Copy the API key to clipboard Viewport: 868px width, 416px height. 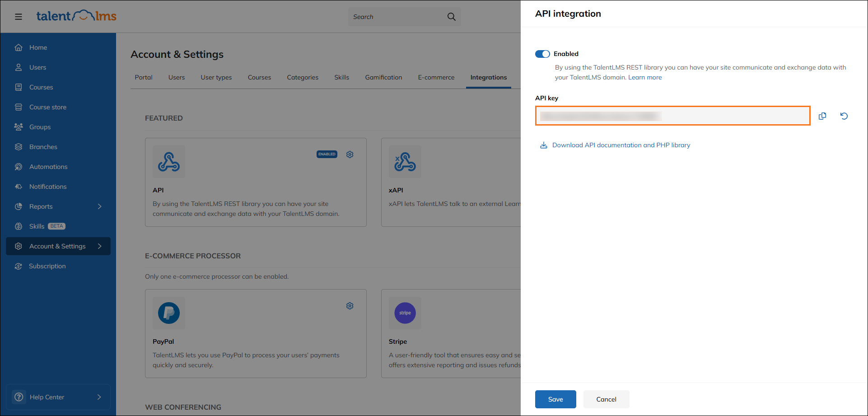[822, 116]
